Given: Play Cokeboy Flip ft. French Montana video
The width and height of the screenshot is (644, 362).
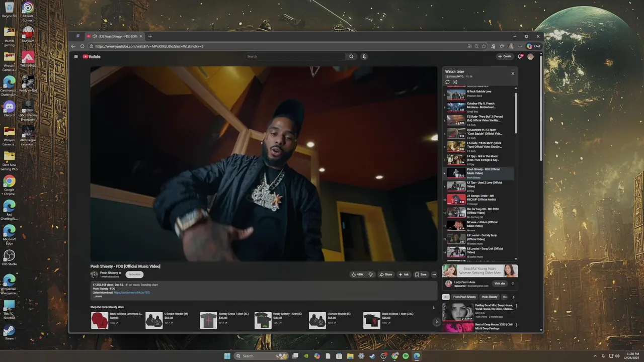Looking at the screenshot, I should [478, 107].
